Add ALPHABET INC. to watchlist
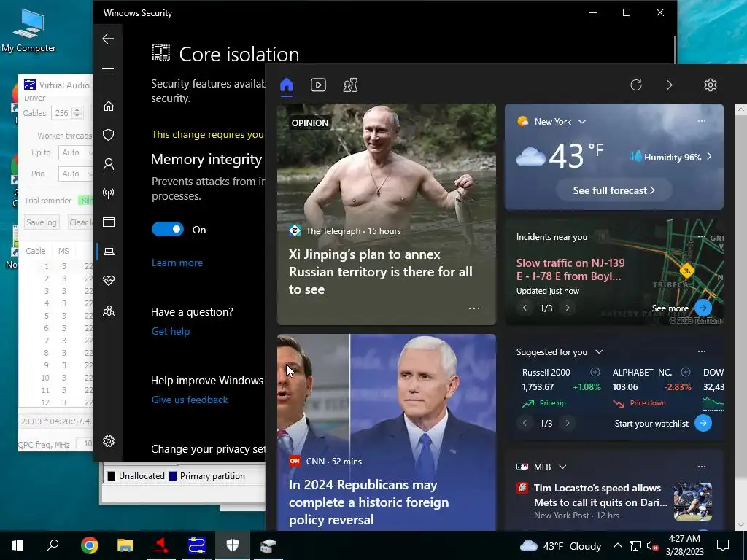Screen dimensions: 747x560 [686, 372]
